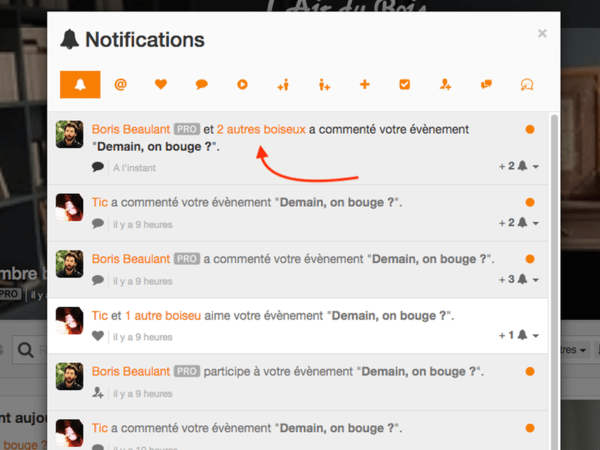Click Boris Beaulant avatar in first notification
The width and height of the screenshot is (600, 450).
(70, 134)
